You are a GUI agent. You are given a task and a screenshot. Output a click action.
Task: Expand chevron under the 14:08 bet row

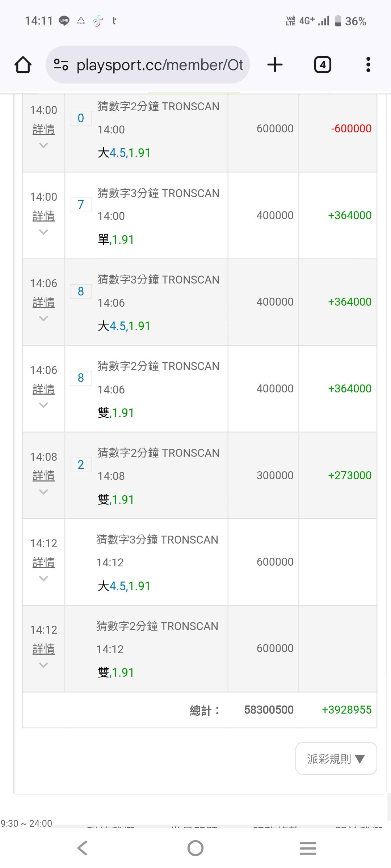tap(43, 492)
